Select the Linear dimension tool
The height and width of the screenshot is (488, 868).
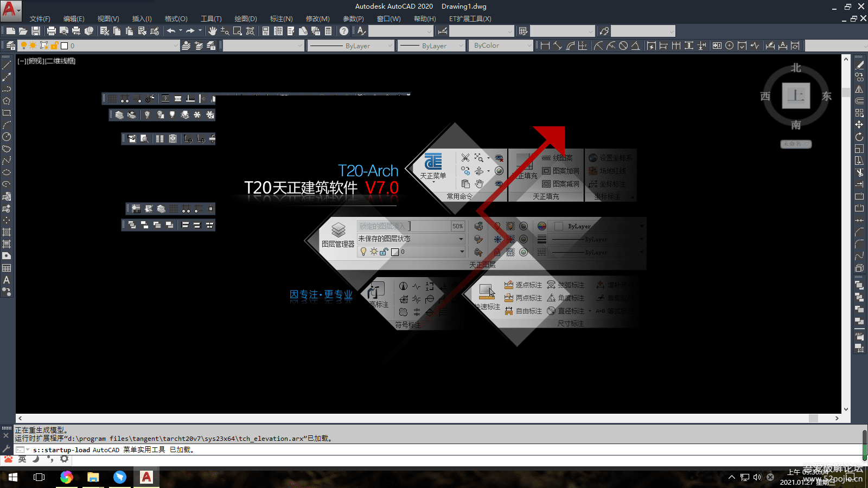[545, 46]
